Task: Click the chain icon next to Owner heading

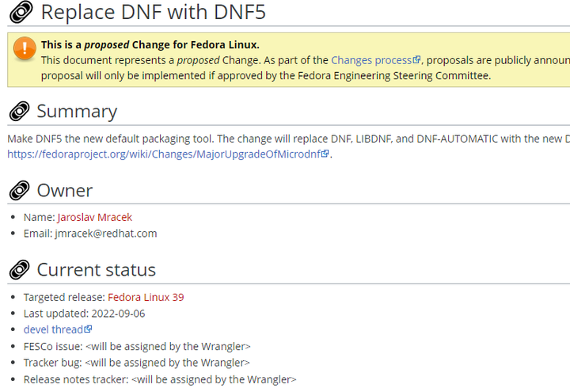Action: (x=19, y=191)
